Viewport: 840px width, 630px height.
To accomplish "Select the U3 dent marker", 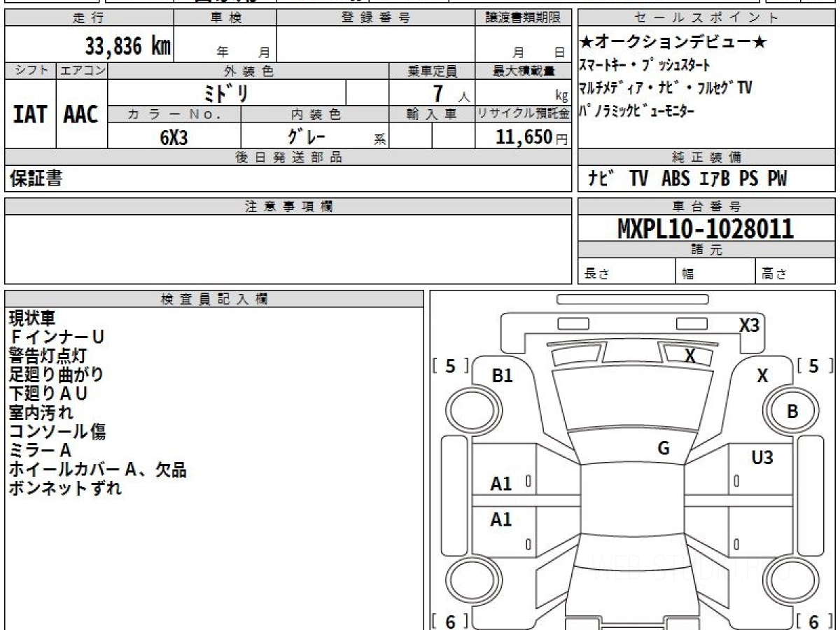I will tap(762, 458).
